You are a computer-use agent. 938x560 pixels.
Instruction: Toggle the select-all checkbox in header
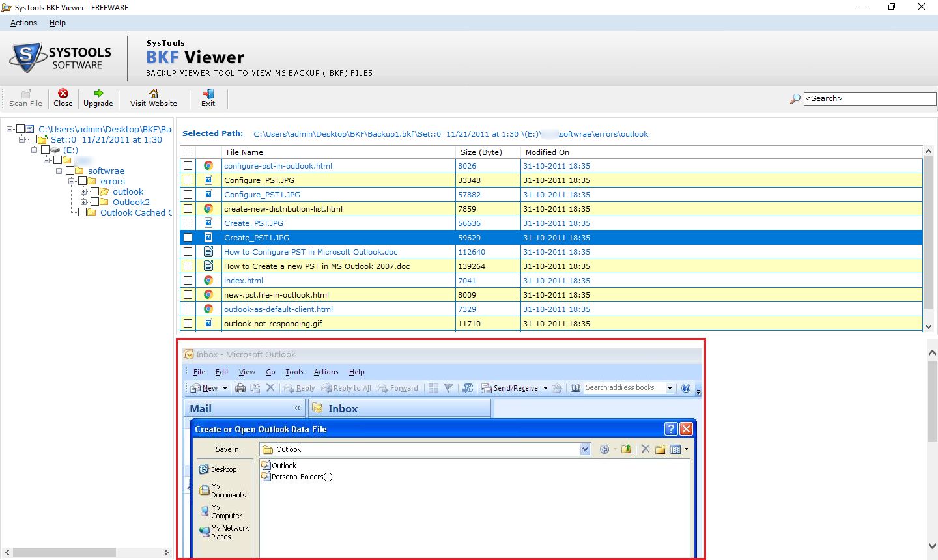coord(188,152)
